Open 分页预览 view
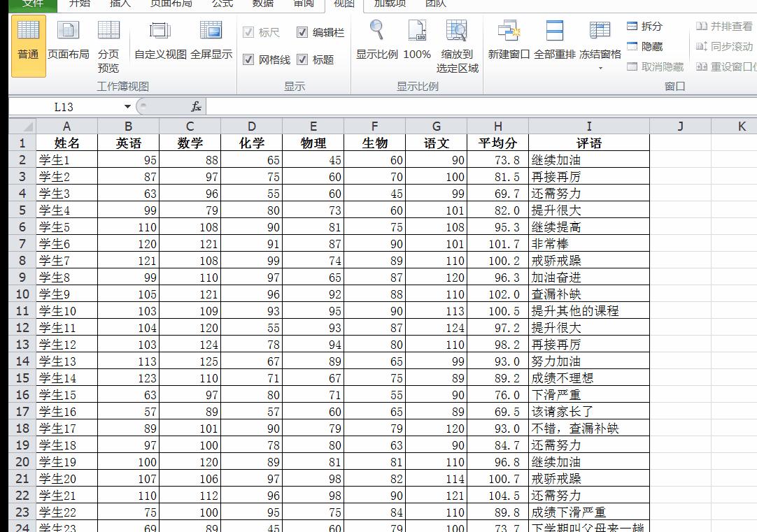This screenshot has width=757, height=532. pyautogui.click(x=108, y=45)
